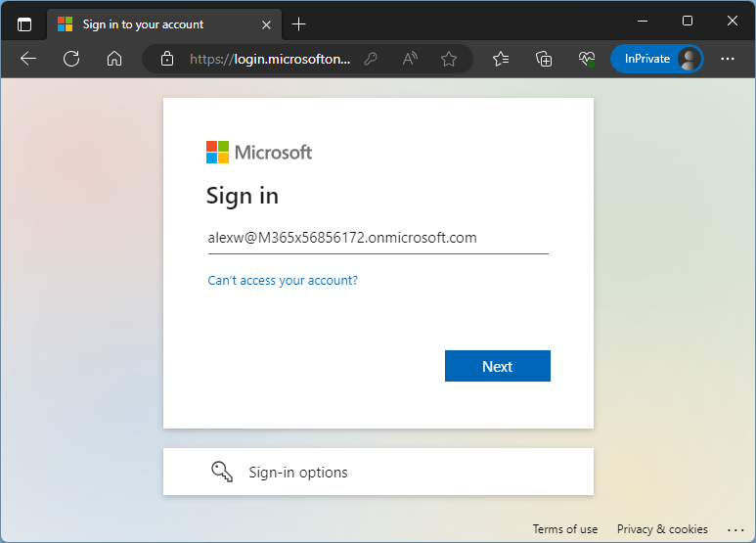
Task: Refresh the sign-in page
Action: [71, 59]
